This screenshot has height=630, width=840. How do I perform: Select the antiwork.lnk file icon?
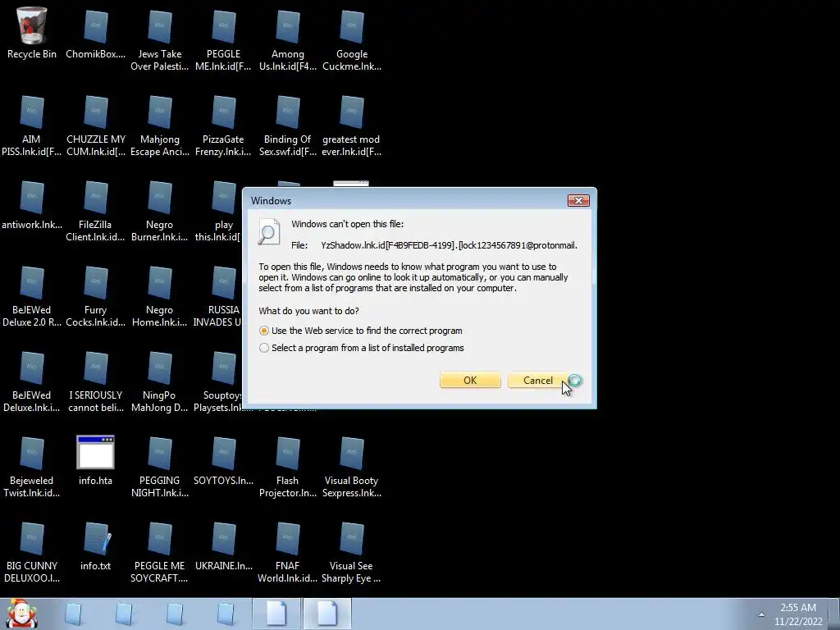click(x=32, y=203)
